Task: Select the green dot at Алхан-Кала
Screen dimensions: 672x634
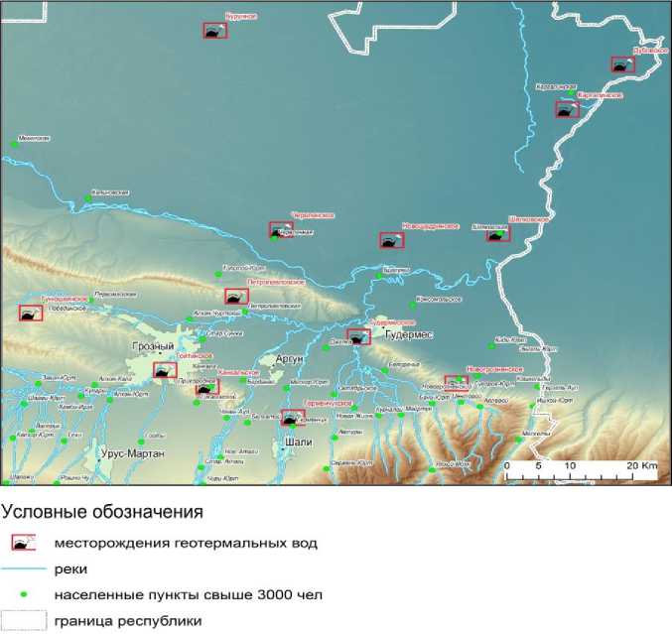Action: (94, 385)
